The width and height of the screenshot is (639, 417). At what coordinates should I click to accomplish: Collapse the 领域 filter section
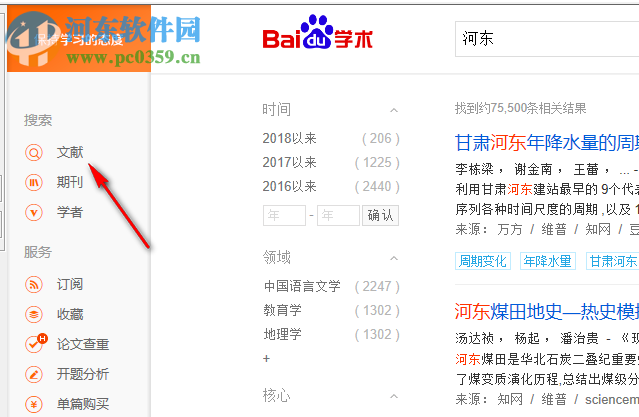click(394, 258)
